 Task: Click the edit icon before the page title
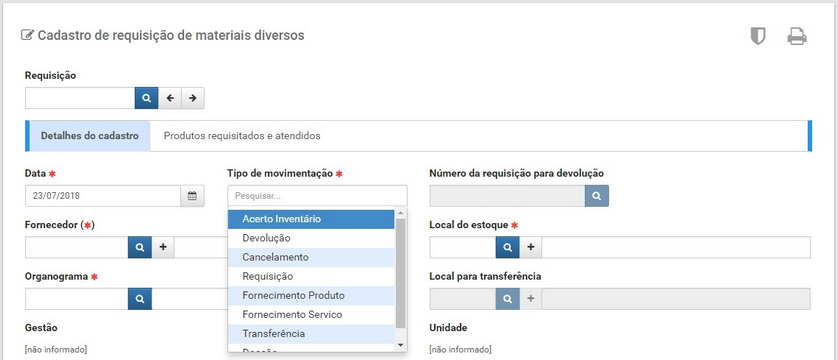coord(26,36)
